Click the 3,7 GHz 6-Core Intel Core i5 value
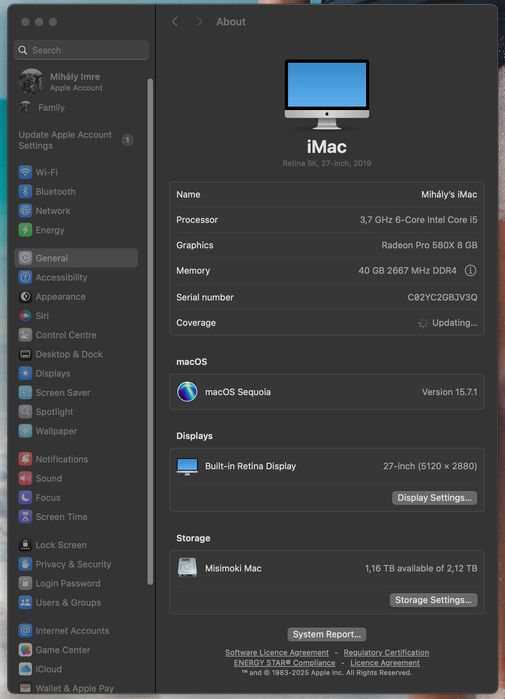Screen dimensions: 505x699 click(419, 220)
